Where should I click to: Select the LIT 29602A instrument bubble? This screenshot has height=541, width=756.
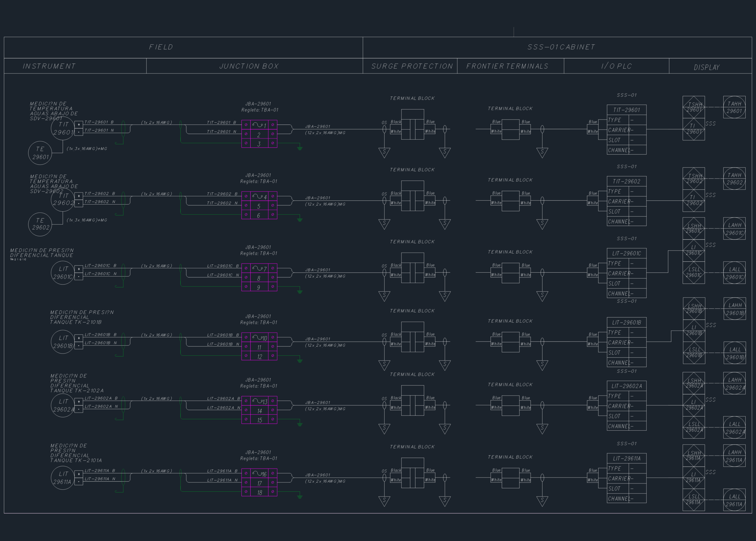click(x=63, y=405)
